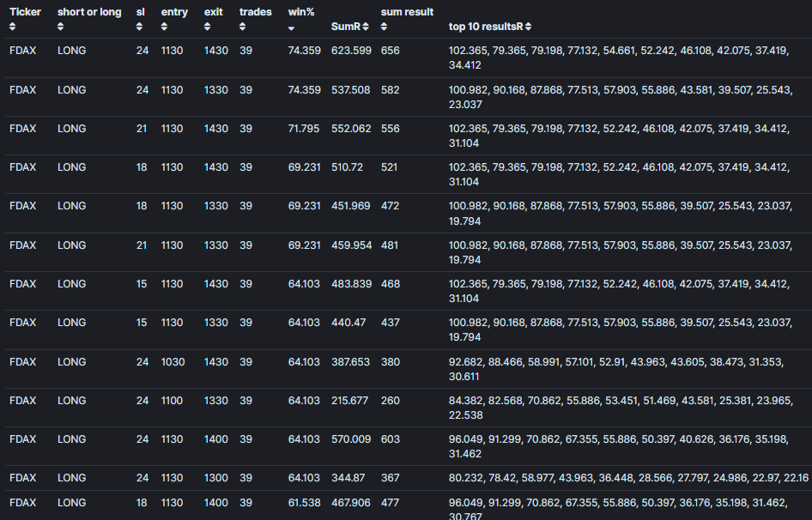The image size is (812, 520).
Task: Sort by exit column arrows
Action: 207,27
